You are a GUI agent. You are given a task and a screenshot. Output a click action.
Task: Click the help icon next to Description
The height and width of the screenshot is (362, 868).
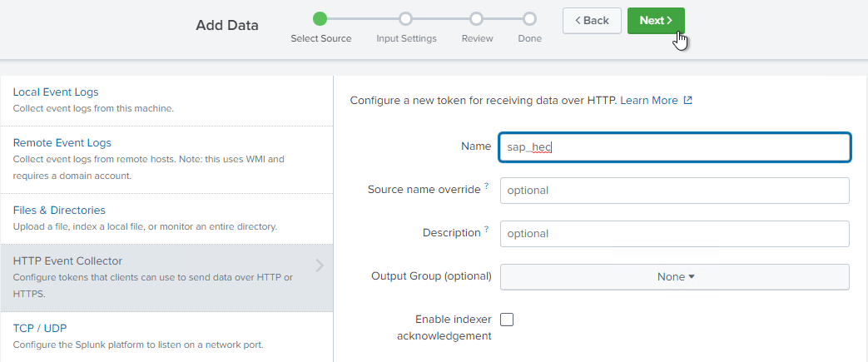pyautogui.click(x=486, y=230)
